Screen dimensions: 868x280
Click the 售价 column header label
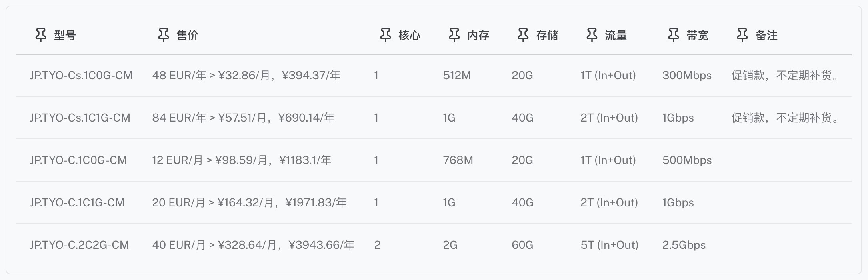coord(187,36)
